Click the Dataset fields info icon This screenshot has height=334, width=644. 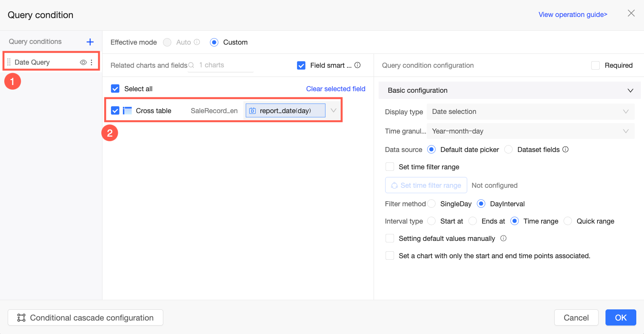click(x=565, y=149)
